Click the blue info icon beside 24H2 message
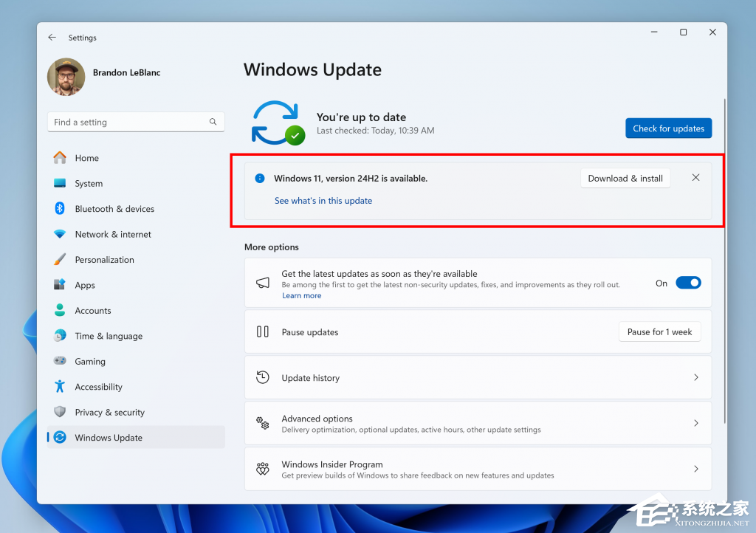 [x=259, y=179]
